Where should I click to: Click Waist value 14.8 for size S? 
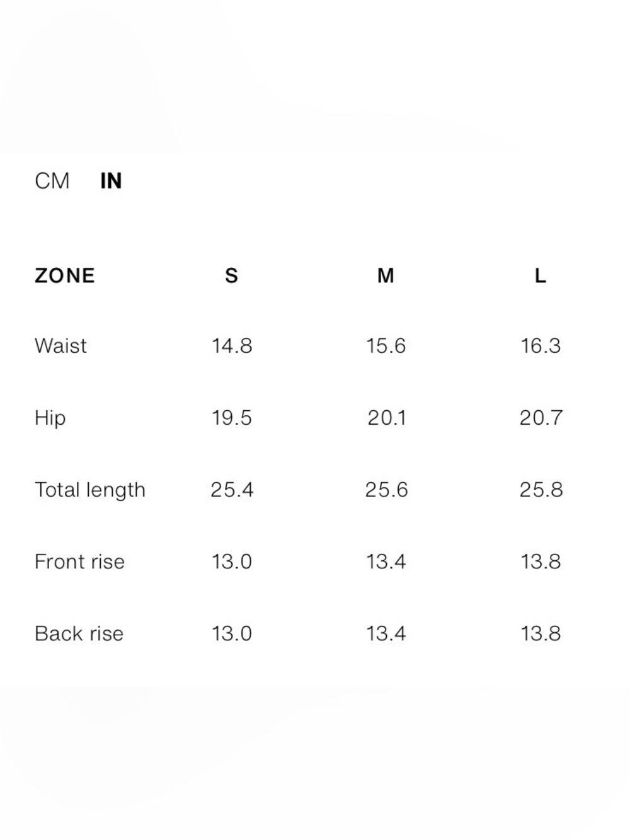[x=232, y=346]
